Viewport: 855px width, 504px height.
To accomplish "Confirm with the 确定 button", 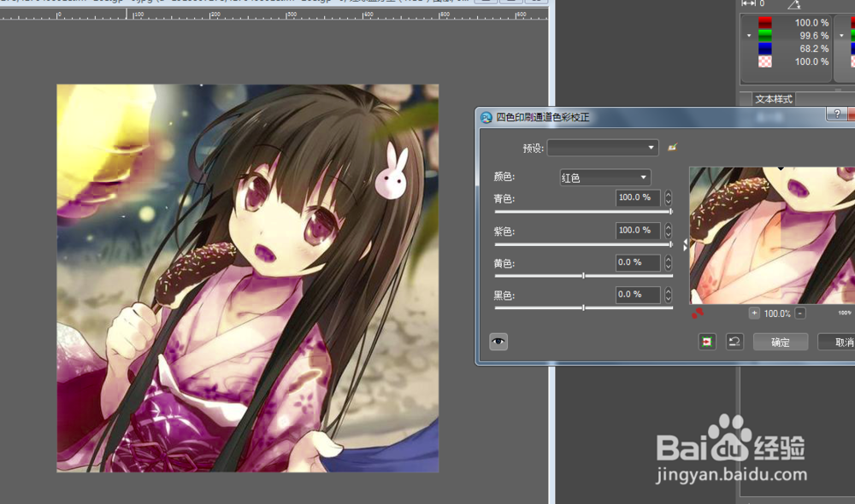I will point(781,343).
